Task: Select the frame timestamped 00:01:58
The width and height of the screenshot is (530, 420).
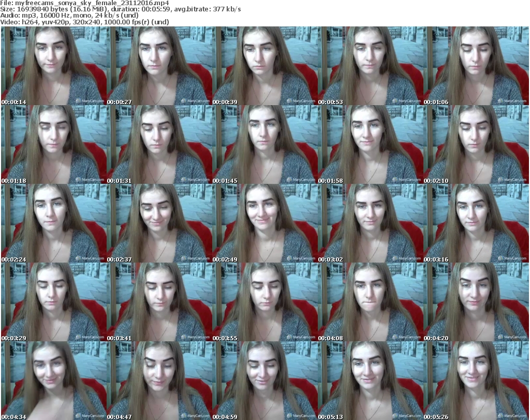Action: (371, 144)
